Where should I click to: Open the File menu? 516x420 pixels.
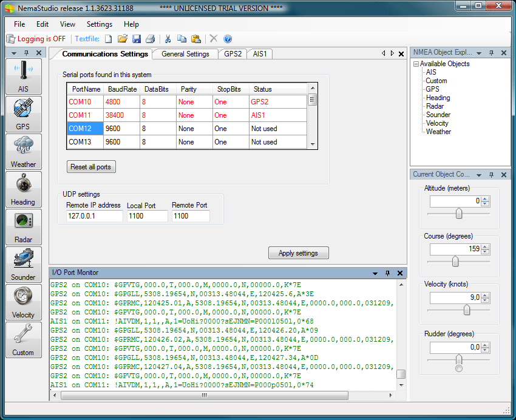[19, 24]
